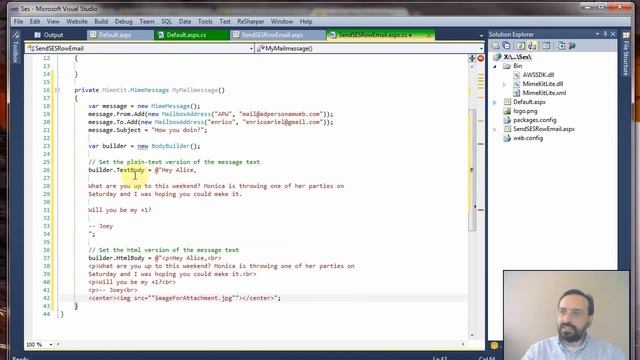
Task: Click the HtmlBody property in code
Action: 131,258
